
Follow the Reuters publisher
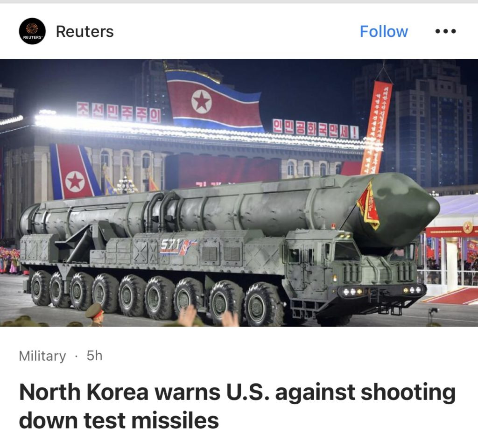pyautogui.click(x=384, y=31)
